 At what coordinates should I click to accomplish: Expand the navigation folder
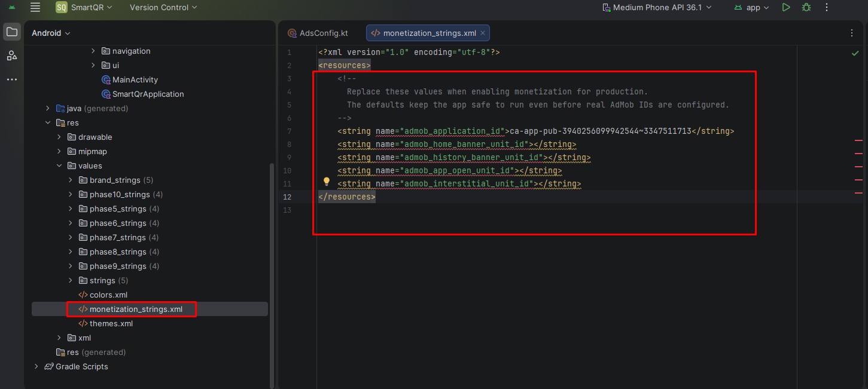point(93,51)
